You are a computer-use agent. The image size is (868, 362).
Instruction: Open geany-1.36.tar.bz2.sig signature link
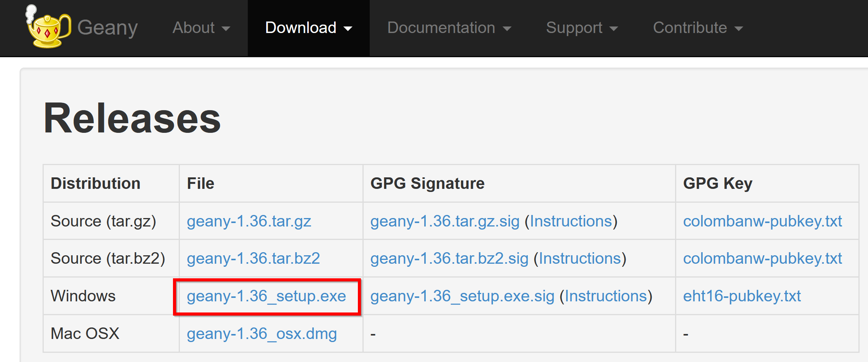[x=450, y=259]
